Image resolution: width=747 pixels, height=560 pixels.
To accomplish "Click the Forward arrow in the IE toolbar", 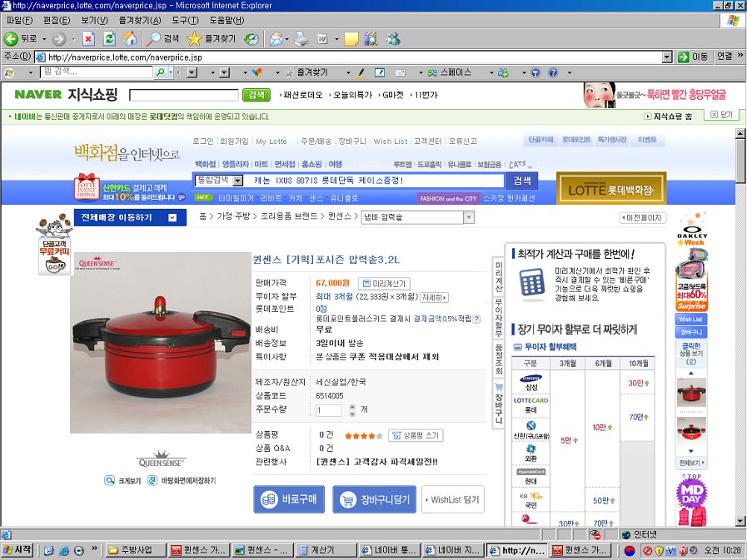I will pos(59,39).
